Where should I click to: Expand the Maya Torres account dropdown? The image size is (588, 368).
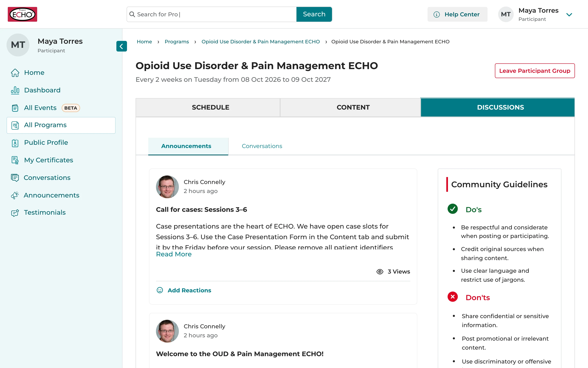point(569,15)
